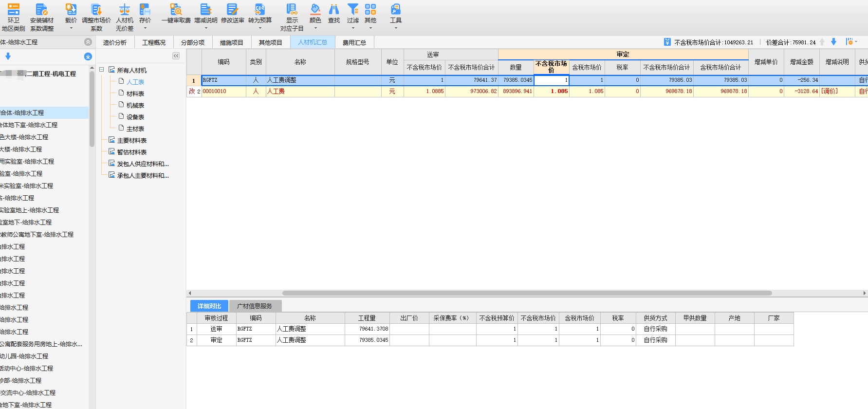Click the blue download arrow in left panel
The image size is (868, 409).
pos(8,56)
